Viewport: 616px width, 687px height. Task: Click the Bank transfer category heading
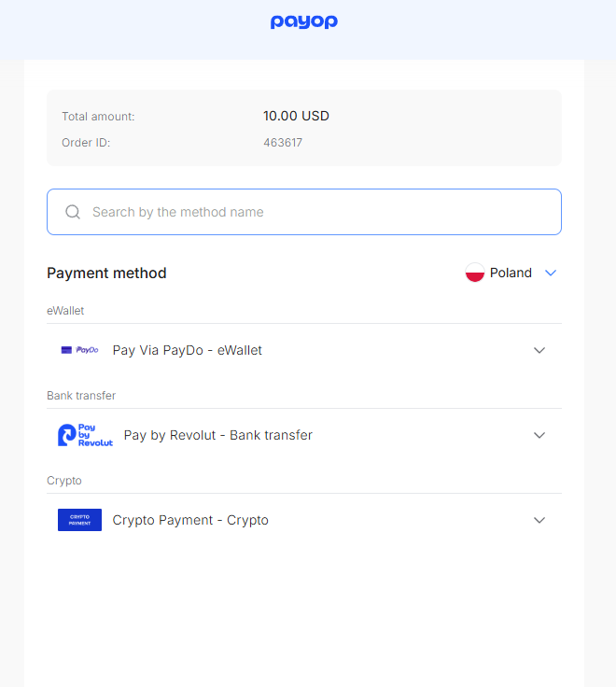81,396
